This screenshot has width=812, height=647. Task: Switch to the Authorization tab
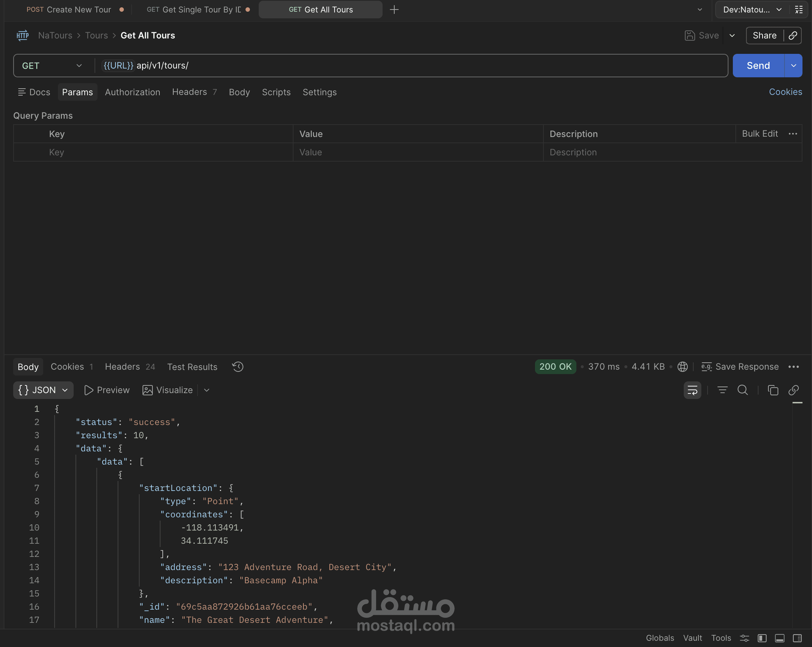click(132, 92)
